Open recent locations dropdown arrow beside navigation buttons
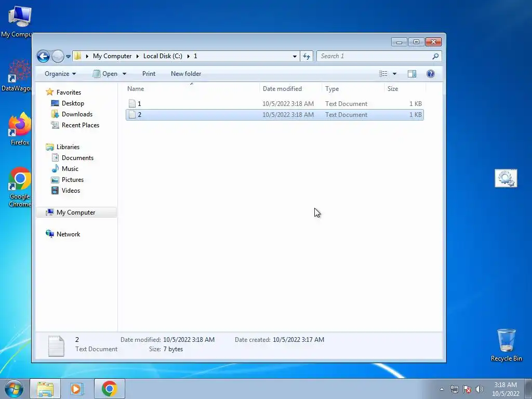This screenshot has width=532, height=399. [x=68, y=56]
